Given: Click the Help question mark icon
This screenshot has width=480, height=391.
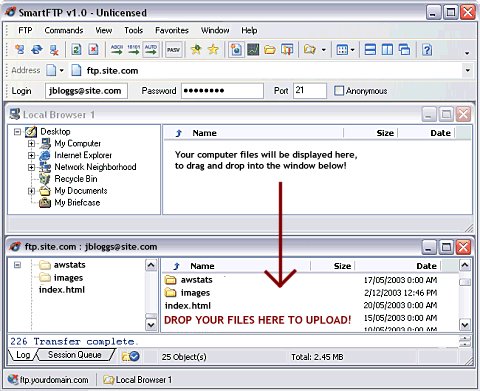Looking at the screenshot, I should point(427,50).
